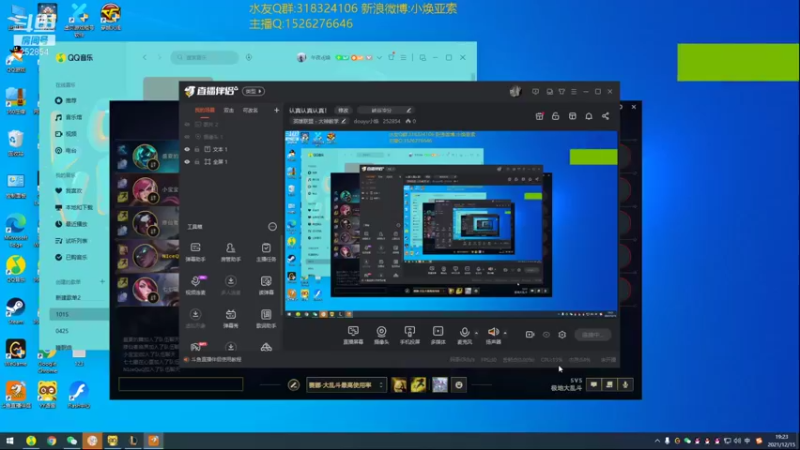
Task: Open 最近播放 in QQ音乐 sidebar
Action: point(71,224)
